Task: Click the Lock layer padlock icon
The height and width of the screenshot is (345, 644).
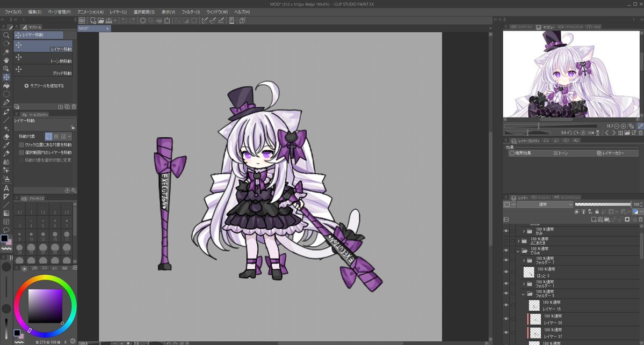Action: coord(597,212)
